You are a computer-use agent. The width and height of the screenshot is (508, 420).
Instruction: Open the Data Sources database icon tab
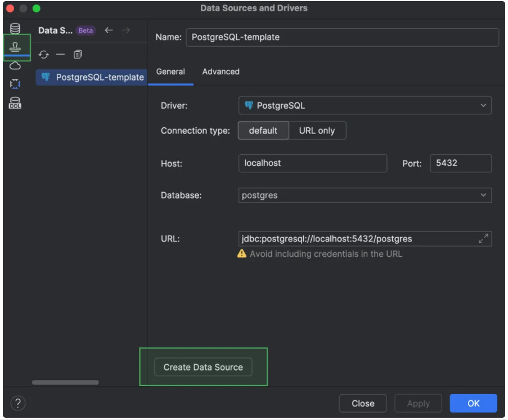coord(15,29)
